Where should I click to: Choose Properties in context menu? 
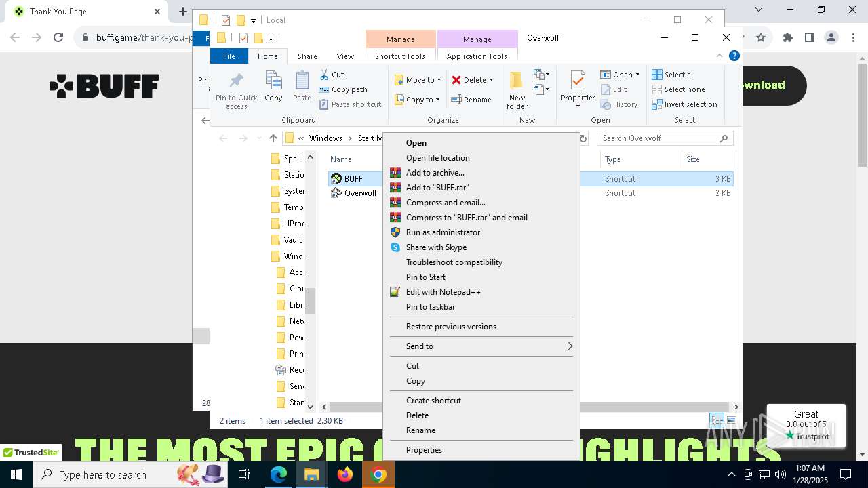tap(481, 450)
